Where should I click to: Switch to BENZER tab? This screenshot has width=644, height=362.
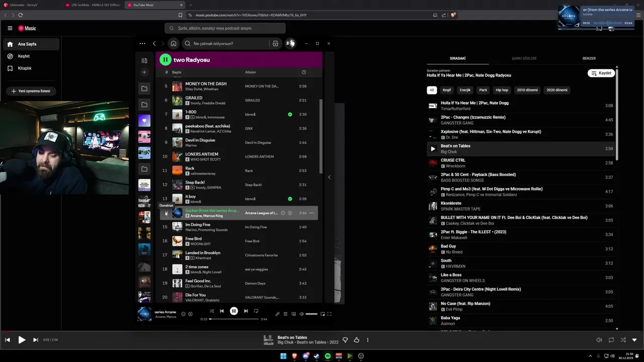tap(589, 58)
